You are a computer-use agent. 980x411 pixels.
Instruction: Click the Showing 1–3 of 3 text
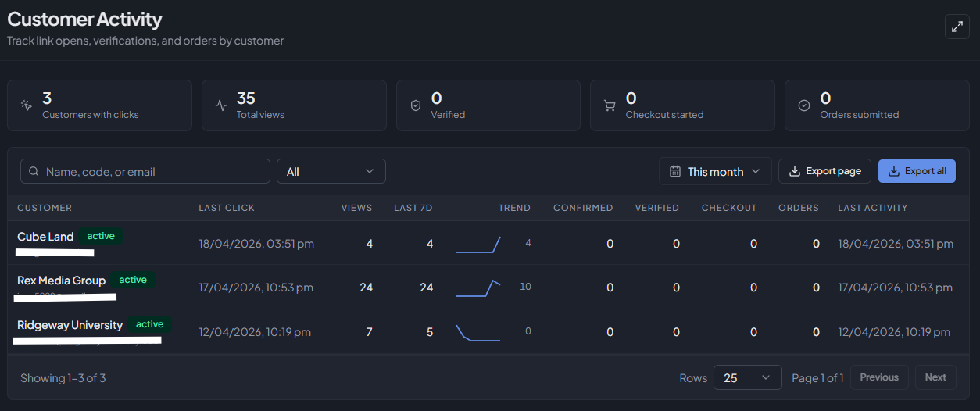click(x=63, y=378)
